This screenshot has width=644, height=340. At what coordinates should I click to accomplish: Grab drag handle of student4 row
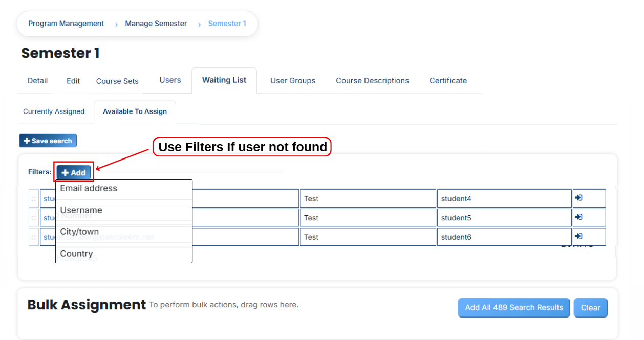[34, 199]
